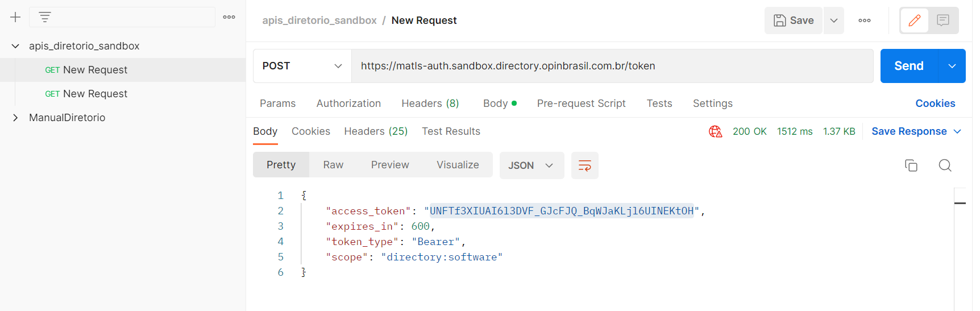Toggle the wrap lines icon
The height and width of the screenshot is (311, 980).
click(x=584, y=165)
